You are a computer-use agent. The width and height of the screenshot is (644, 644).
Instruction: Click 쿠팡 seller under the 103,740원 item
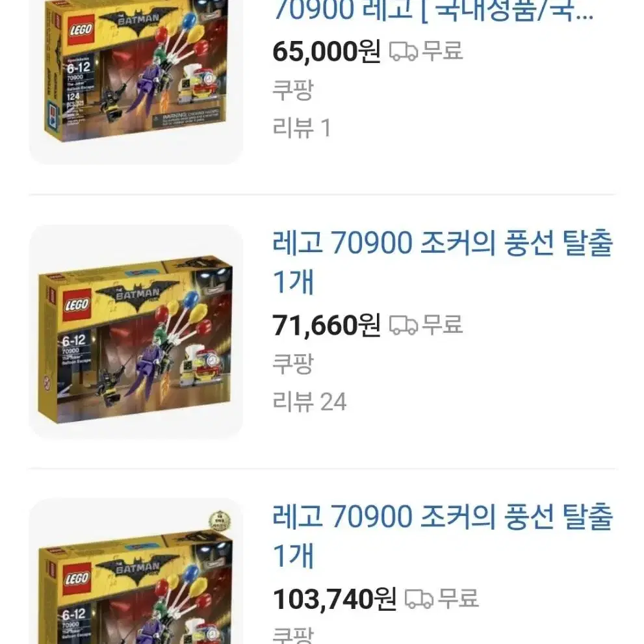293,635
